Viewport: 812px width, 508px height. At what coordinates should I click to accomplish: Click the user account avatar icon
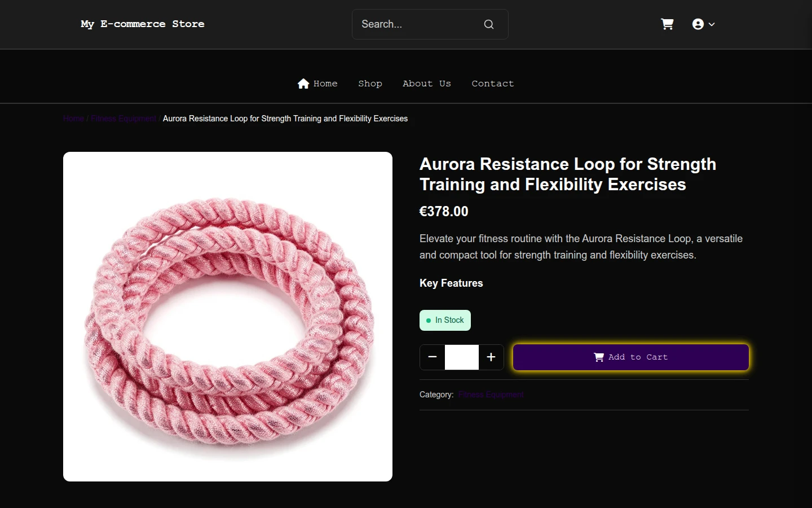698,24
